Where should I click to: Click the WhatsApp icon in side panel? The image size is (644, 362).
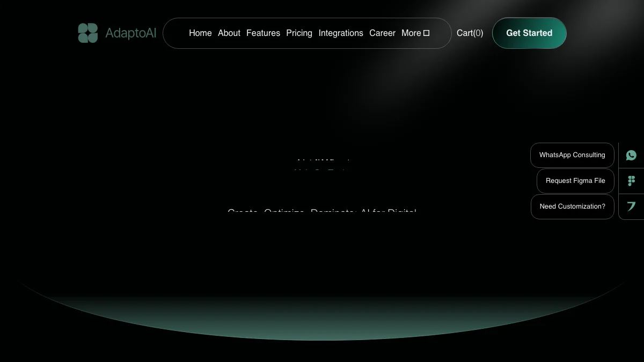tap(631, 155)
